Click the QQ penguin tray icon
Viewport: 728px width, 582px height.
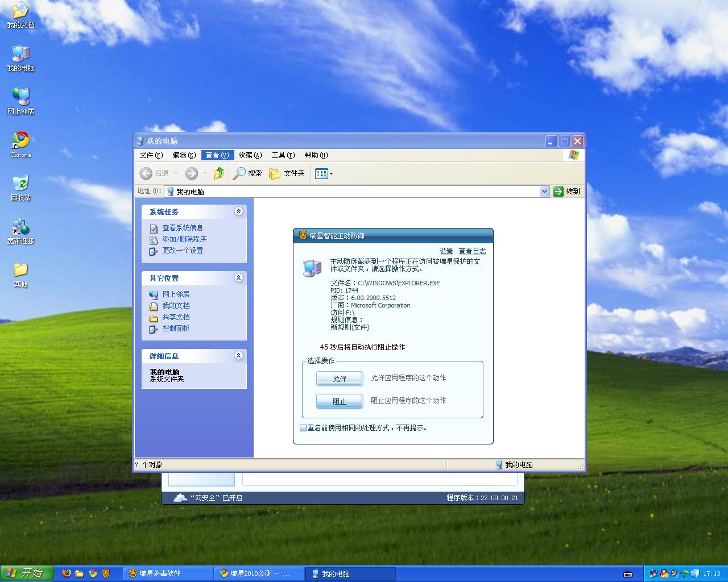(664, 573)
